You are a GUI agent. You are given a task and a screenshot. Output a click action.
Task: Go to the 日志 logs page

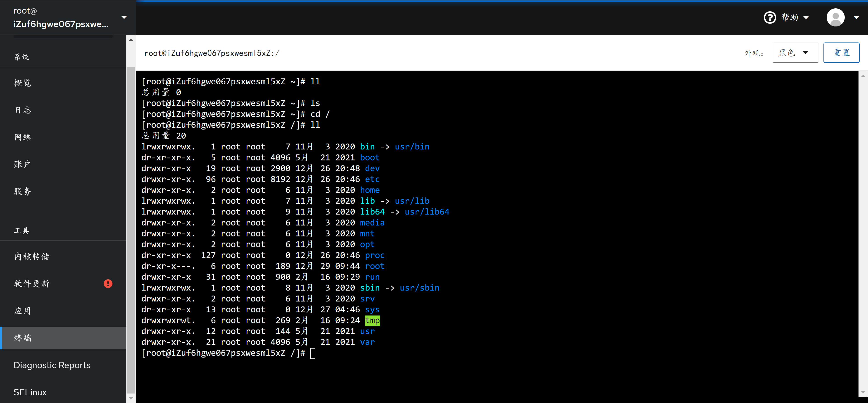tap(23, 110)
